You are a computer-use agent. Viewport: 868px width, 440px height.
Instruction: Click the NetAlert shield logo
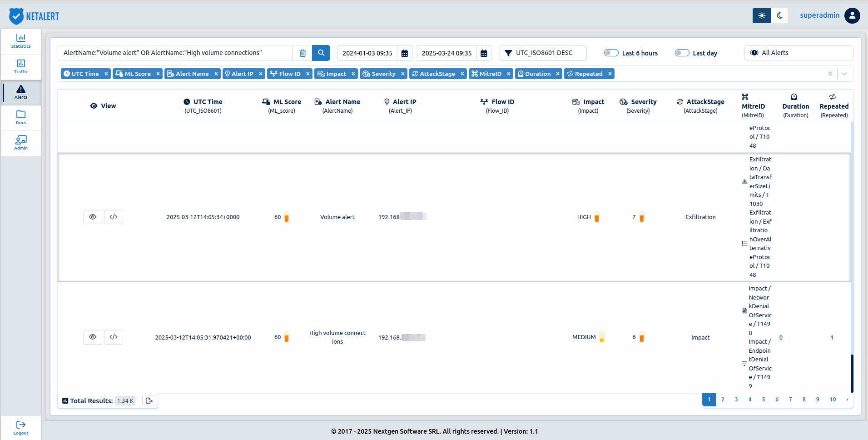[x=16, y=16]
